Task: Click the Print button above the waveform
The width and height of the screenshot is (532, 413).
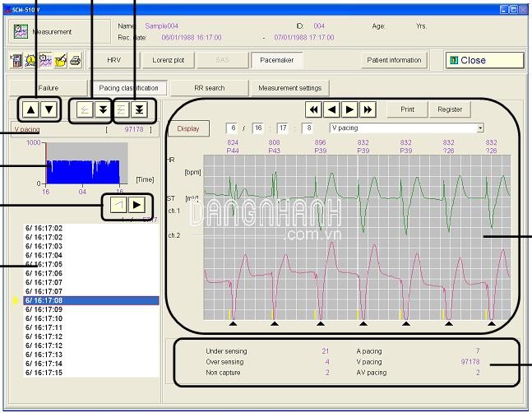Action: (x=407, y=109)
